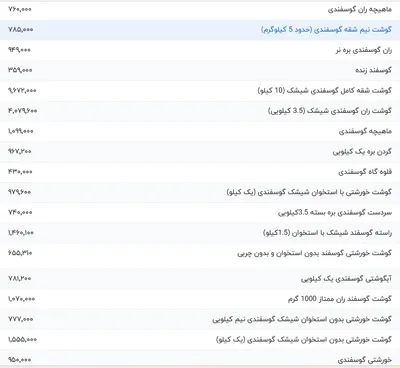Select the price ۱,۵۵۵,۰۰۰
400x368 pixels.
(22, 340)
